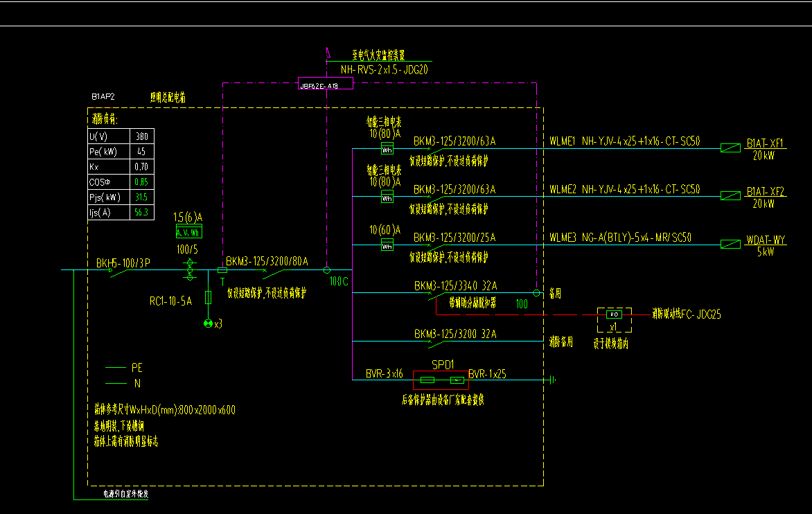Screen dimensions: 812x514
Task: Click the 45 value in the Pe(kW) row
Action: click(141, 152)
